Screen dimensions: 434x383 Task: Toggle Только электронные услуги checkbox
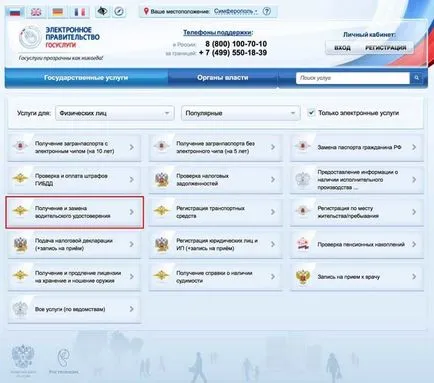(311, 113)
